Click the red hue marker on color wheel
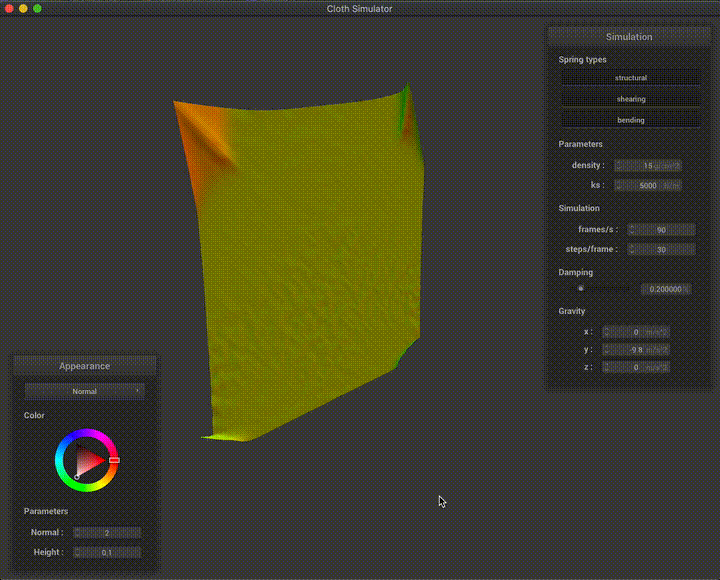The height and width of the screenshot is (580, 720). pyautogui.click(x=114, y=460)
